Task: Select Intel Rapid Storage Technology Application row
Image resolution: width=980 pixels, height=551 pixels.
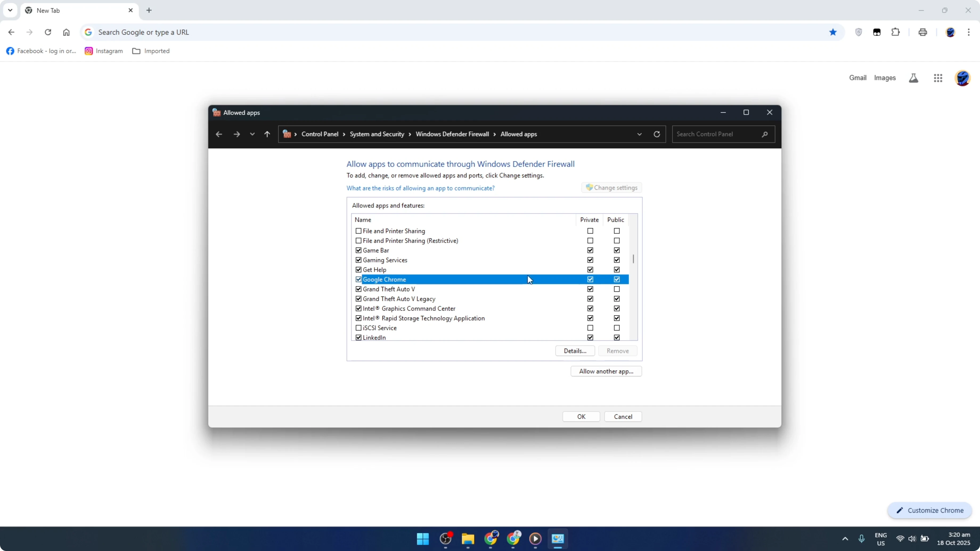Action: [x=491, y=318]
